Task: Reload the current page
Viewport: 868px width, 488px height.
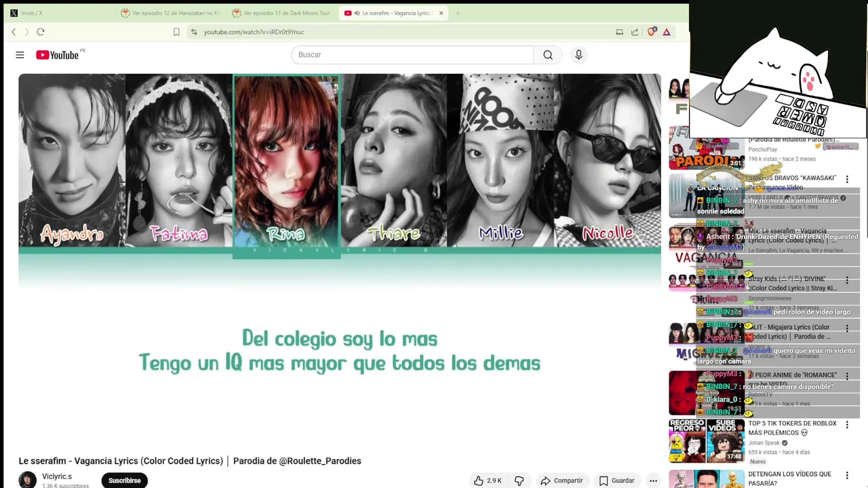Action: [x=41, y=32]
